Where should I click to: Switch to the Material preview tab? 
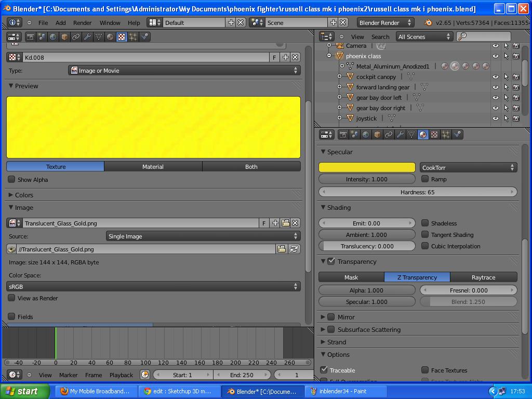click(153, 166)
